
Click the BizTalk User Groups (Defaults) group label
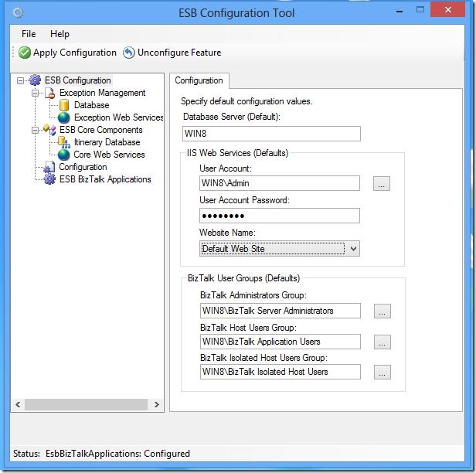pos(243,278)
